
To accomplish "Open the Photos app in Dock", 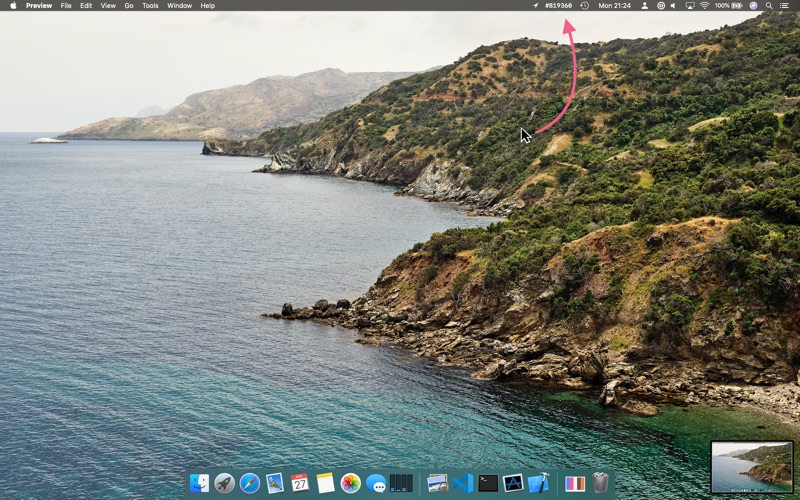I will pos(351,483).
